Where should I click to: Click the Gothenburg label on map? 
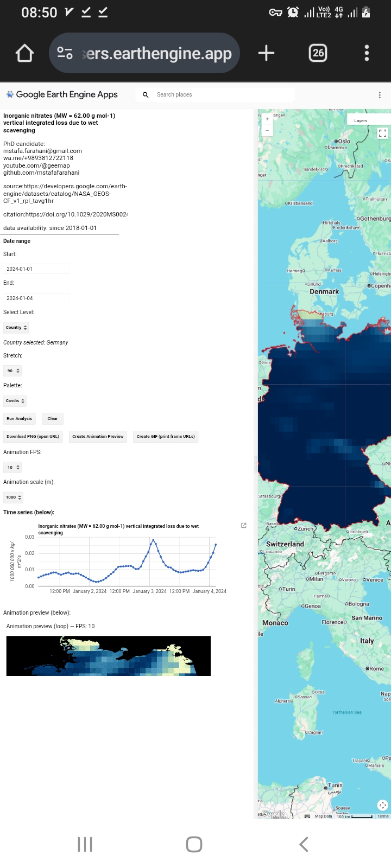(376, 219)
